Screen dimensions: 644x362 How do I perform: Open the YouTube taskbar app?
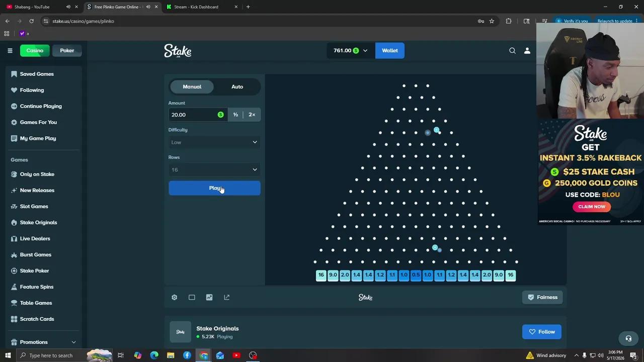coord(236,355)
